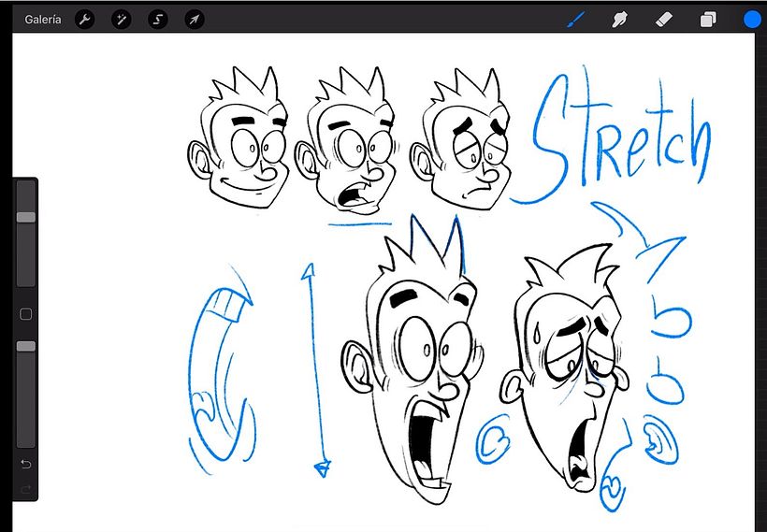This screenshot has width=767, height=532.
Task: Undo the last stroke with undo arrow
Action: pyautogui.click(x=26, y=464)
